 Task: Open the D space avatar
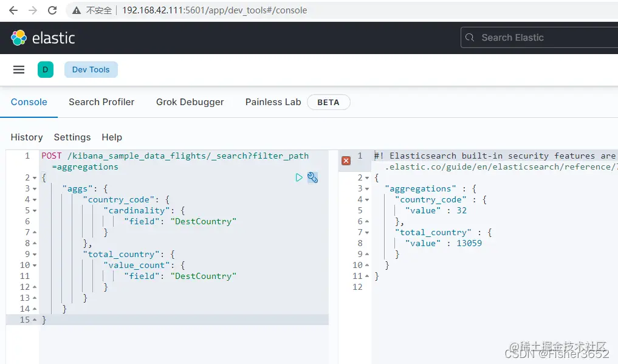46,70
